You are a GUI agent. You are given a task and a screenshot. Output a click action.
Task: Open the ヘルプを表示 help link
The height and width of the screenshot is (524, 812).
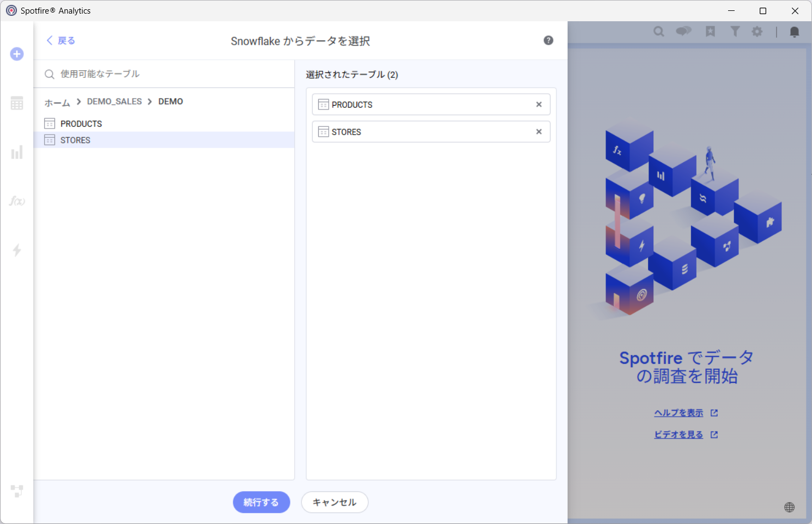679,413
